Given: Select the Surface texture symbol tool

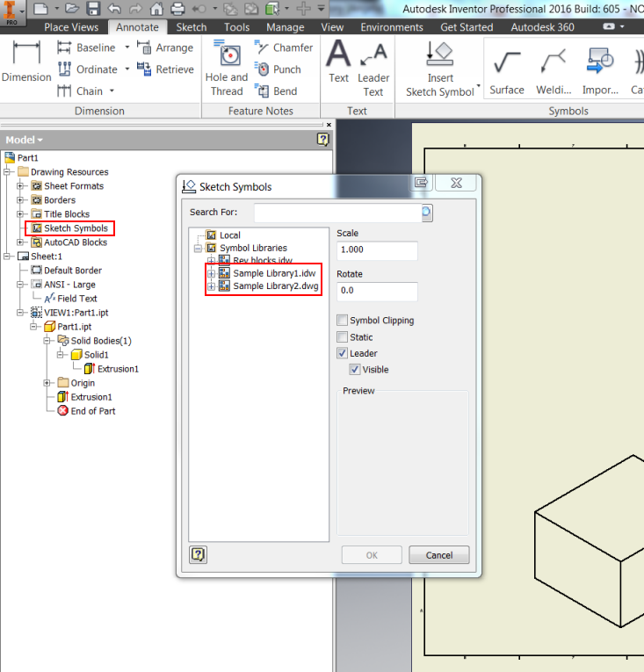Looking at the screenshot, I should pos(507,70).
